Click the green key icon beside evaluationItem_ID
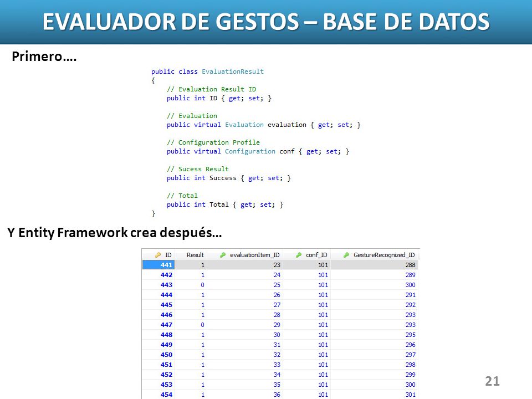 [223, 255]
